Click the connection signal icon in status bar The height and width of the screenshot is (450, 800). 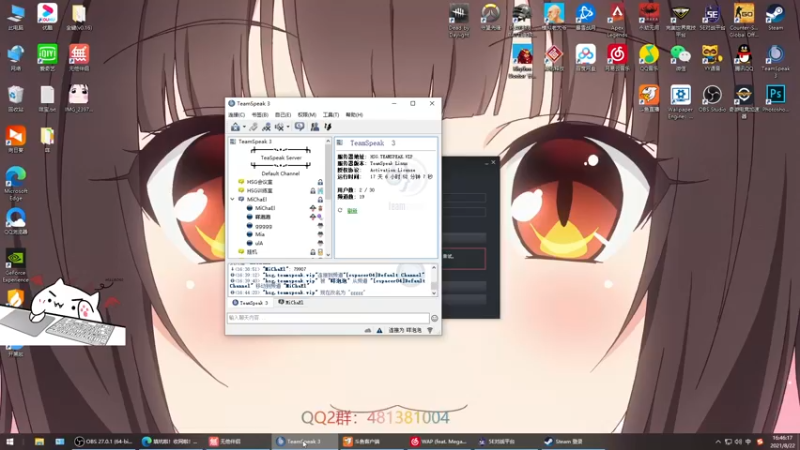click(430, 331)
